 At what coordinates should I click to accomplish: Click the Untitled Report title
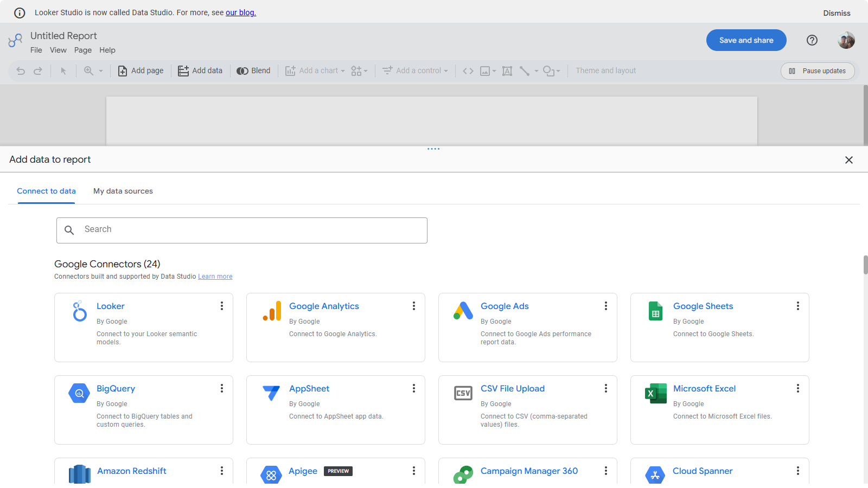coord(63,36)
